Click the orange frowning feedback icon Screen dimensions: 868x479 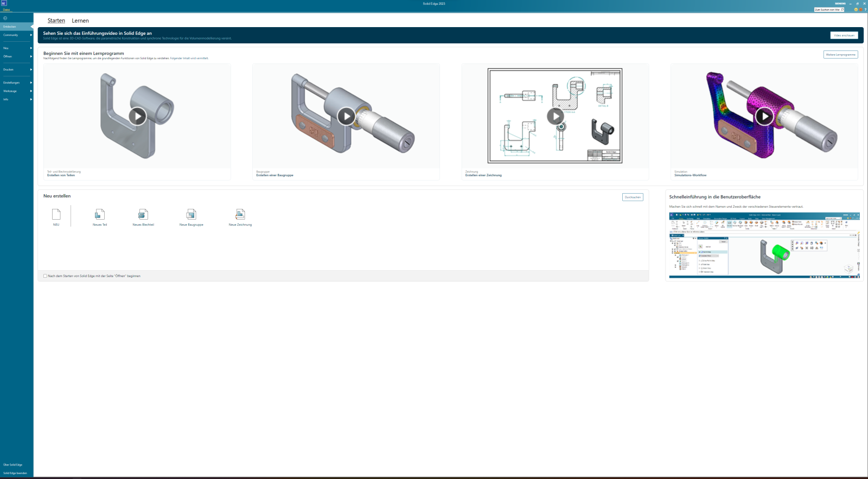860,9
